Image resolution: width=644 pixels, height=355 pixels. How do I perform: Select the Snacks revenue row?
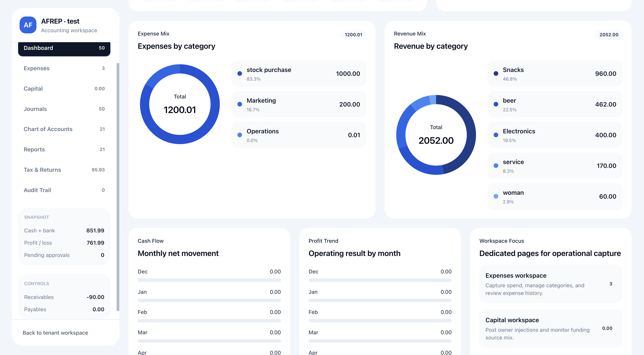555,73
